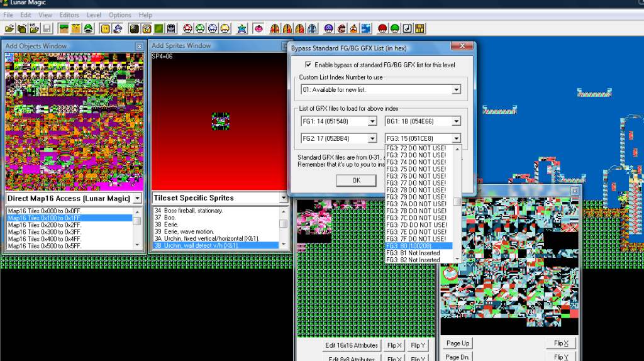
Task: Click the grey castle icon
Action: coord(171,29)
